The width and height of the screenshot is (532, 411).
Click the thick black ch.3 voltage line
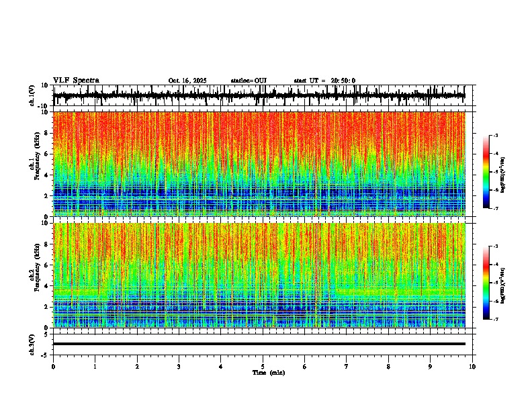click(259, 344)
